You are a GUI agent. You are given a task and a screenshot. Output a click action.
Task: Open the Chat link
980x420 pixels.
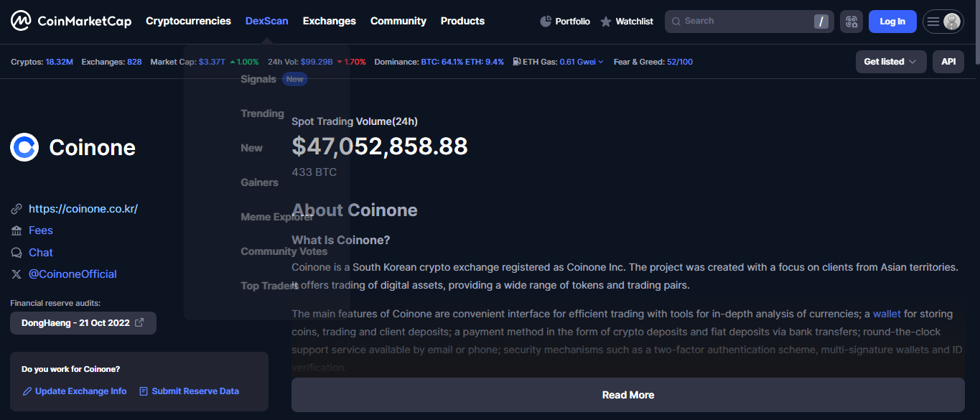[41, 253]
